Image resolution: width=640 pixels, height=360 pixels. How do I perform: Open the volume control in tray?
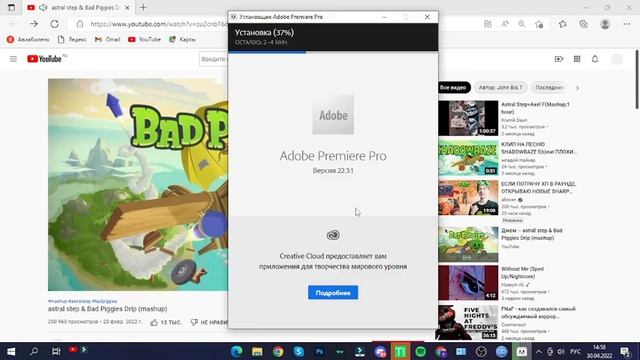(x=561, y=351)
